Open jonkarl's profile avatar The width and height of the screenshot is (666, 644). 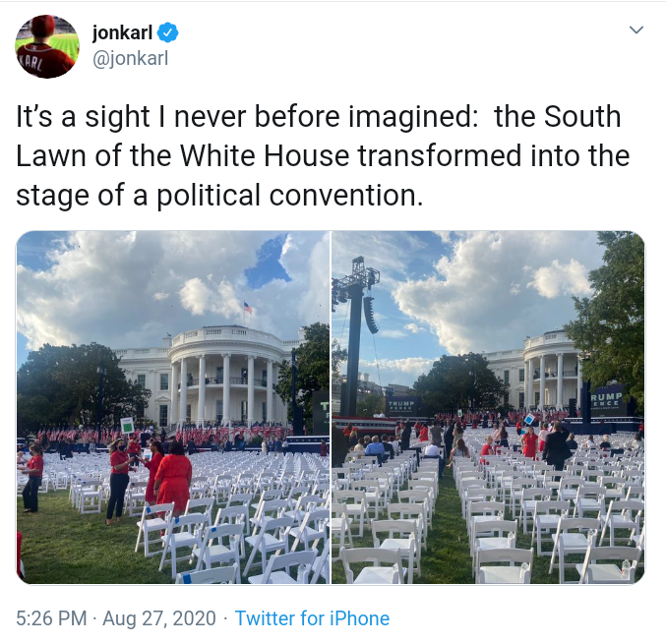47,46
